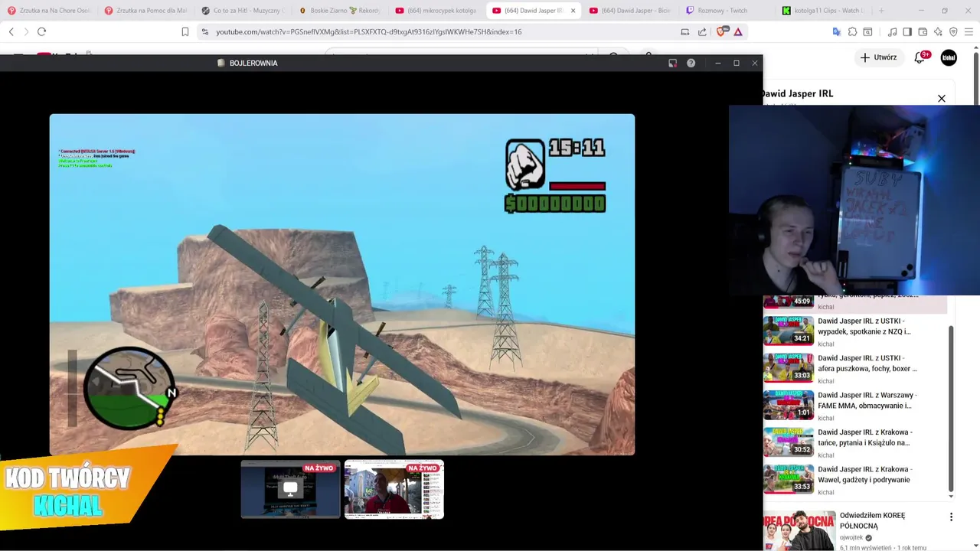This screenshot has height=551, width=980.
Task: Click the 'Dawid Jasper IRL' playlist title
Action: pyautogui.click(x=797, y=93)
